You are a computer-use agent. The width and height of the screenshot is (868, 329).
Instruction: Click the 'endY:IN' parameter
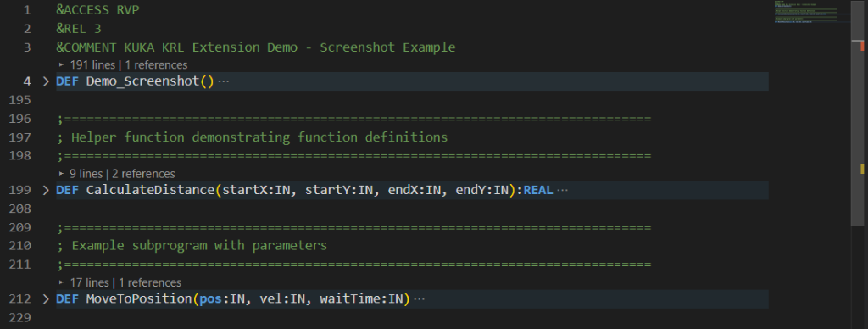(x=481, y=191)
